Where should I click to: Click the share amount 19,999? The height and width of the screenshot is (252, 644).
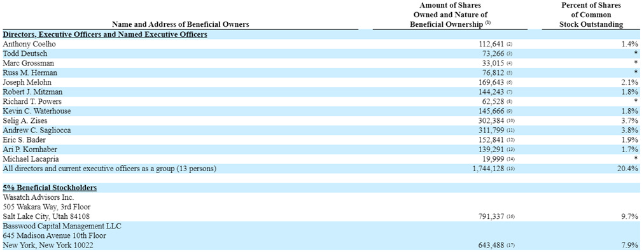pyautogui.click(x=493, y=159)
